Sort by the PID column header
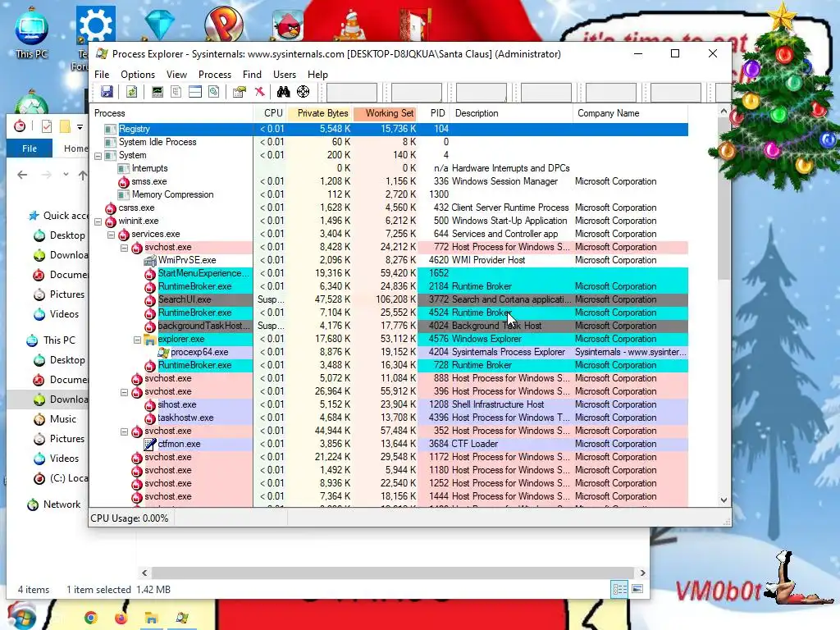Screen dimensions: 840x630 pos(436,113)
